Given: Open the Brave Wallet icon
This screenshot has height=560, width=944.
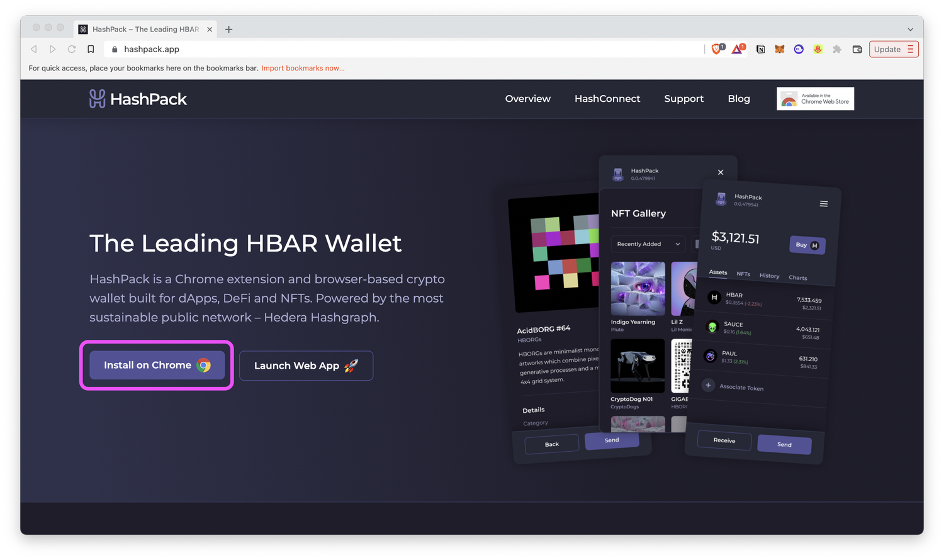Looking at the screenshot, I should (857, 49).
